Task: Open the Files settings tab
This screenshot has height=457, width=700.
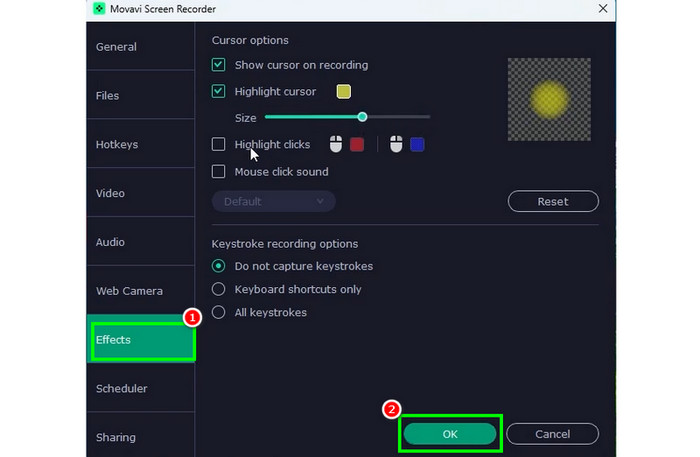Action: tap(141, 96)
